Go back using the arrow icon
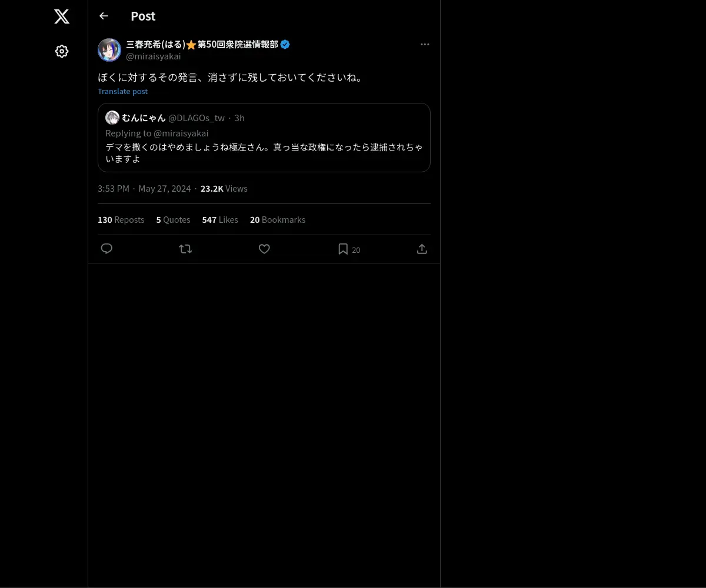706x588 pixels. [x=104, y=16]
